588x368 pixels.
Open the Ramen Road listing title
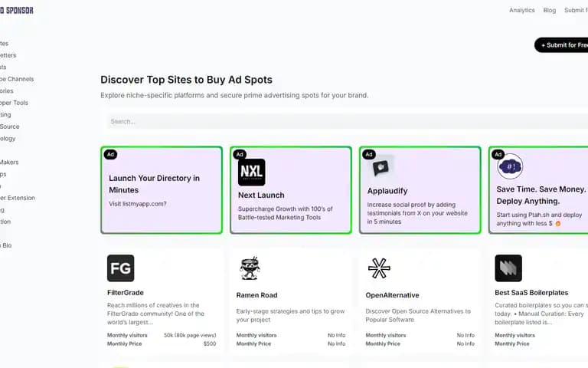pyautogui.click(x=257, y=295)
